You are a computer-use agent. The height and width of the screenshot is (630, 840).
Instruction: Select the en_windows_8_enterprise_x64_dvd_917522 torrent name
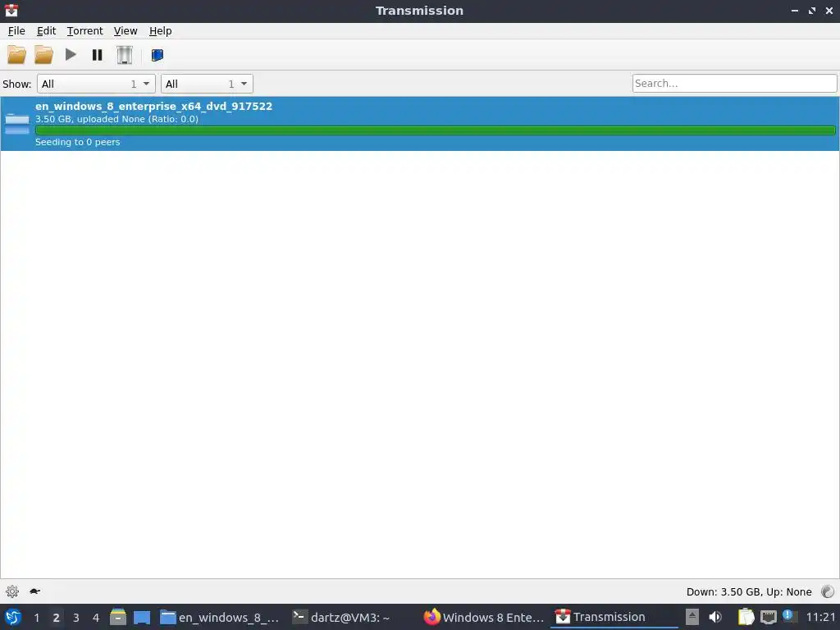click(x=153, y=106)
